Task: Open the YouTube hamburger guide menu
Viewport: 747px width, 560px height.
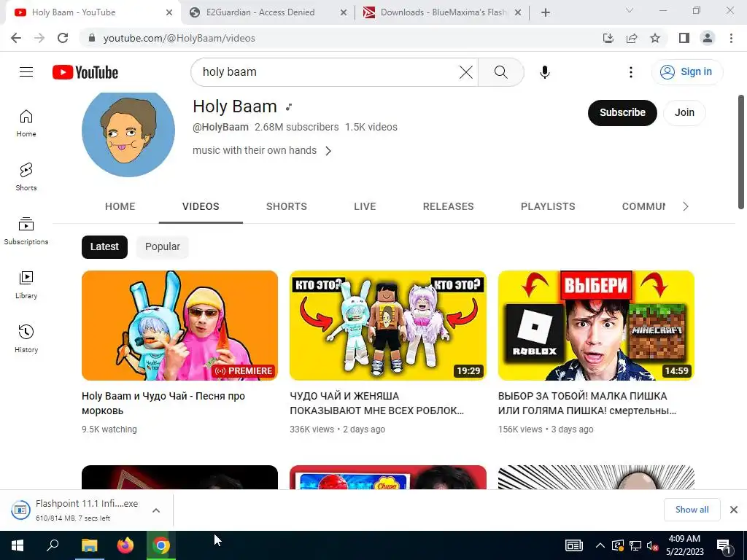Action: 26,72
